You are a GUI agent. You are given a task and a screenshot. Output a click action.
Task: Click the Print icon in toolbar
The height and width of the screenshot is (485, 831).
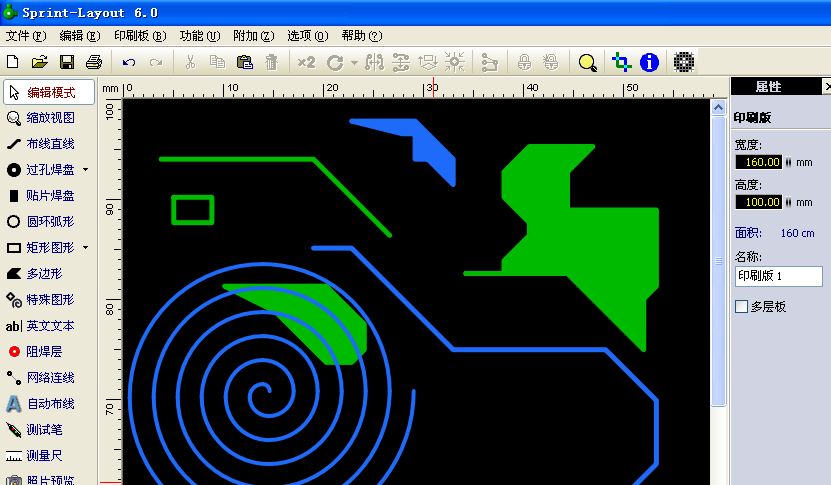pos(93,62)
